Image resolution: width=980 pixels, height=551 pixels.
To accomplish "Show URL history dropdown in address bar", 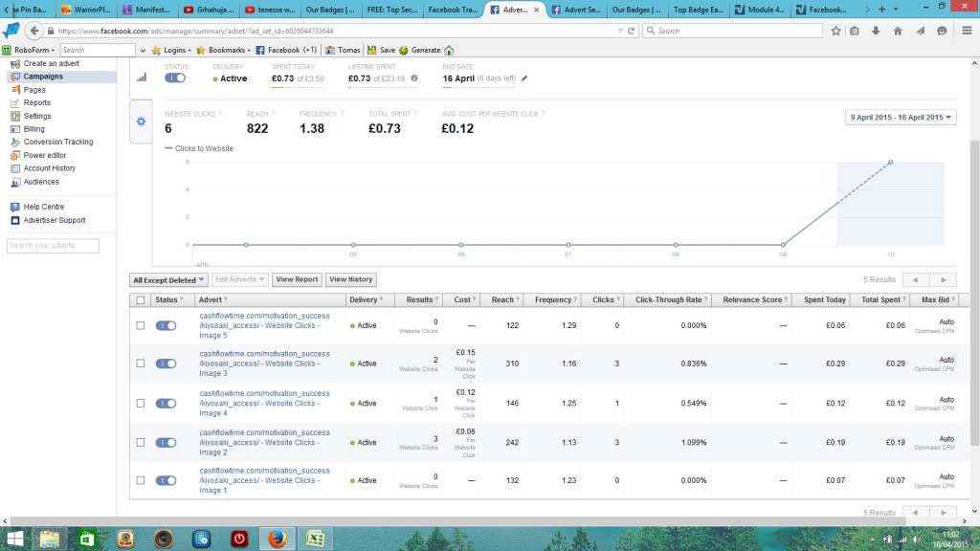I will coord(620,31).
